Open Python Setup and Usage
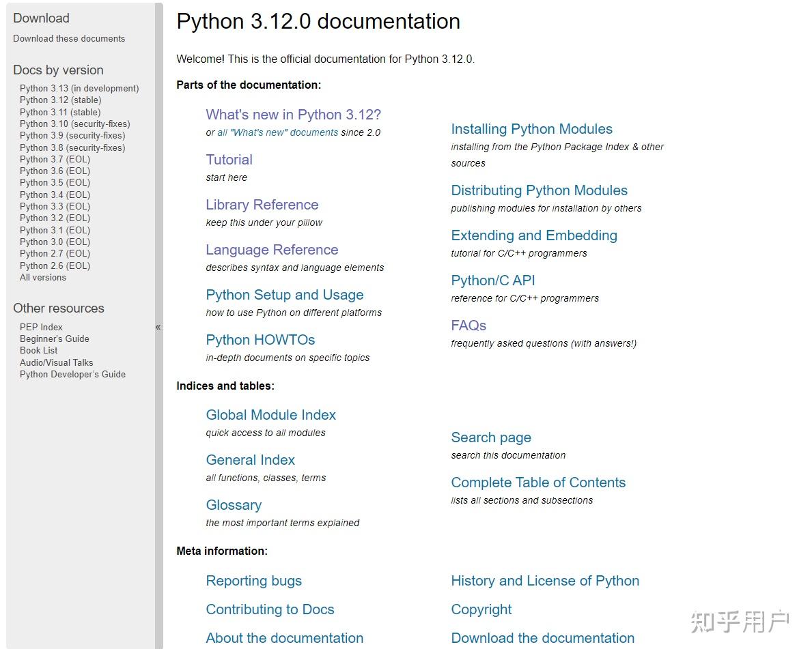The image size is (812, 649). (x=284, y=294)
